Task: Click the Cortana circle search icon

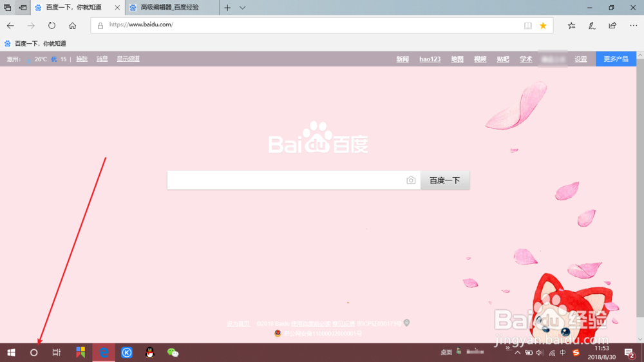Action: (33, 352)
